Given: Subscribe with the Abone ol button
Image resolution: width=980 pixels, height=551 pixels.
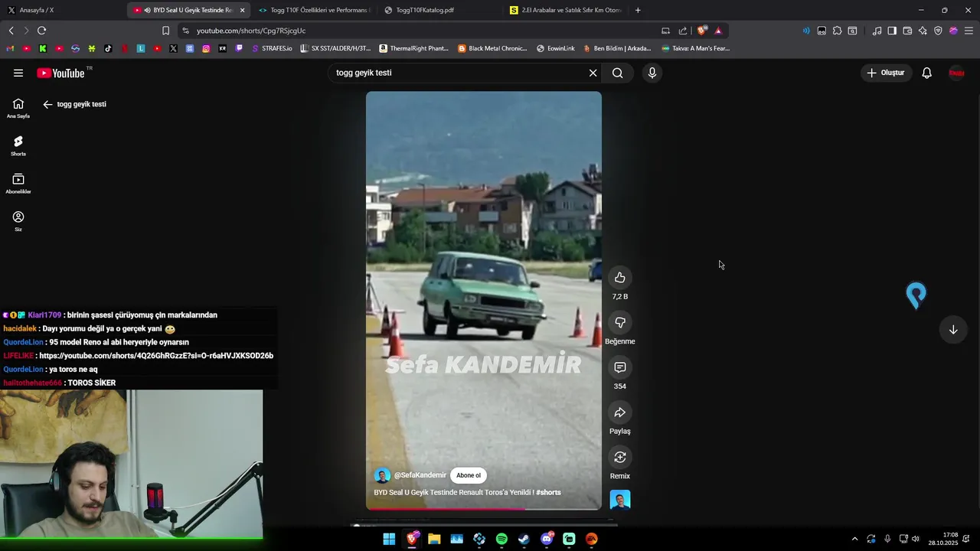Looking at the screenshot, I should (x=469, y=475).
